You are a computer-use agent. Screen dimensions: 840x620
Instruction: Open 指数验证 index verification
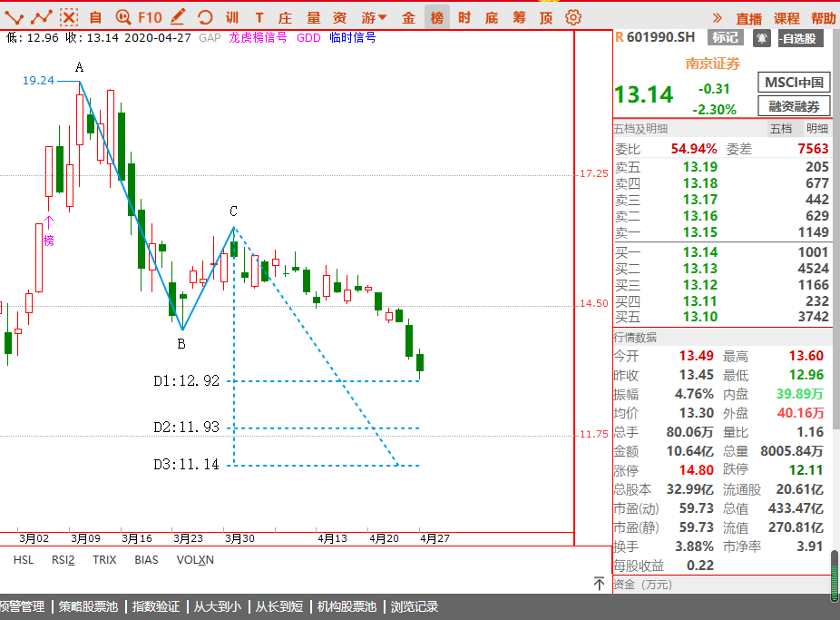pyautogui.click(x=155, y=606)
